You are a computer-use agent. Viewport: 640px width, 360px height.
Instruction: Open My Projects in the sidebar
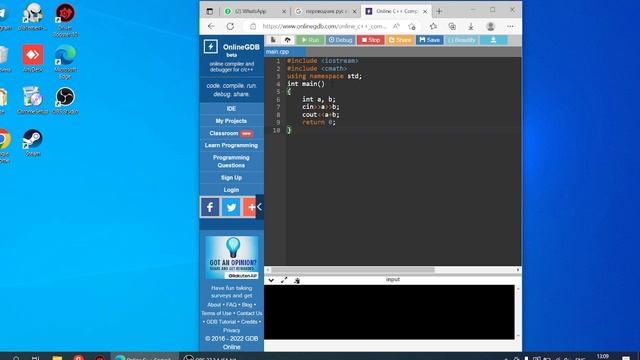tap(231, 121)
